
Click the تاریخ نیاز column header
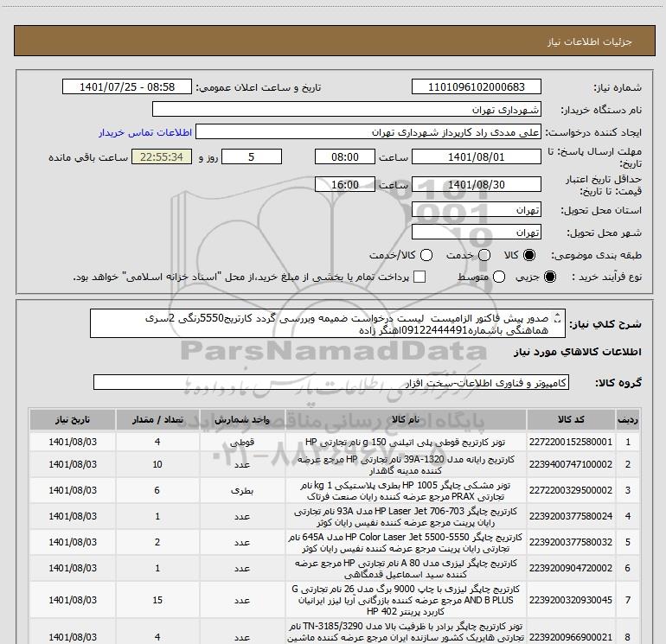click(x=73, y=420)
